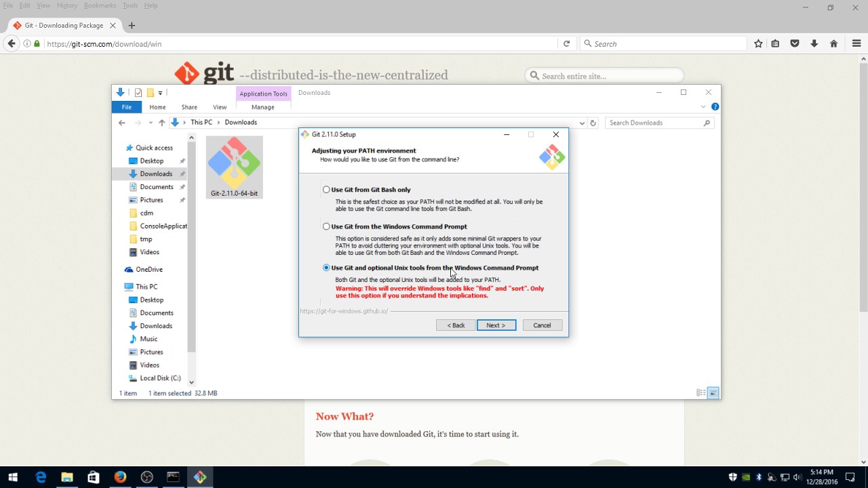Open Firefox bookmarks list icon
This screenshot has width=868, height=488.
click(776, 43)
